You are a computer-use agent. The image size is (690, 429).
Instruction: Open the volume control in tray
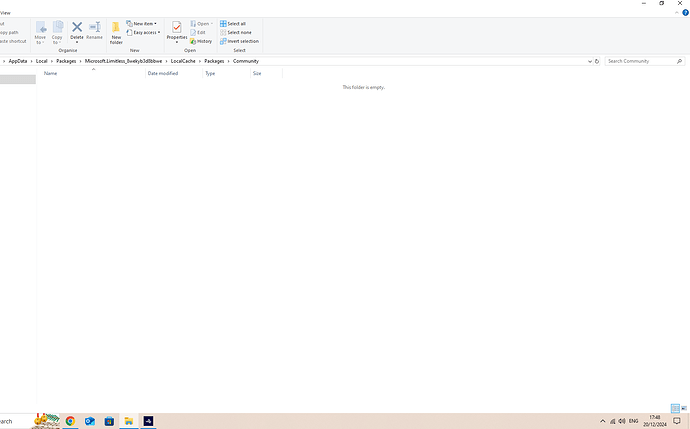pyautogui.click(x=622, y=421)
